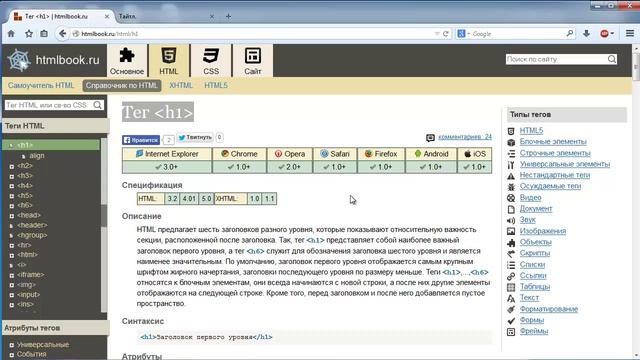The width and height of the screenshot is (640, 360).
Task: Click the page vertical scrollbar thumb
Action: (x=636, y=67)
